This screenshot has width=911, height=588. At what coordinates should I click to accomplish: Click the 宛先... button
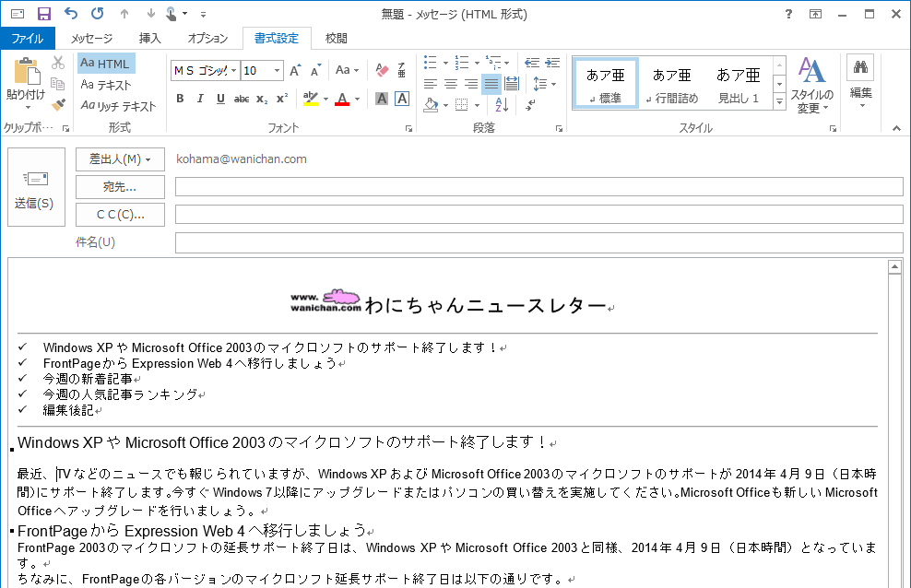pos(120,187)
